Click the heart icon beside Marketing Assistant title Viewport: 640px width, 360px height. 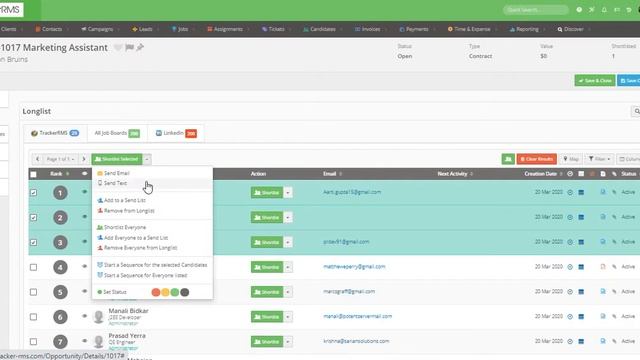[118, 48]
